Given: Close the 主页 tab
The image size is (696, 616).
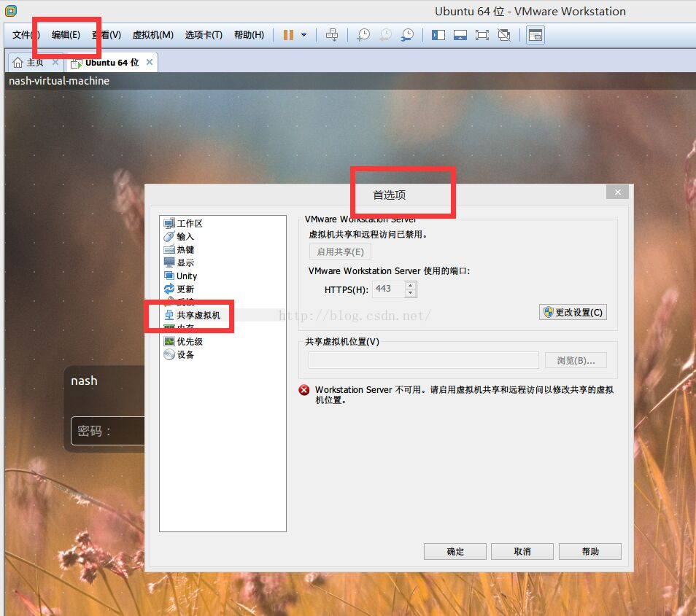Looking at the screenshot, I should tap(55, 62).
